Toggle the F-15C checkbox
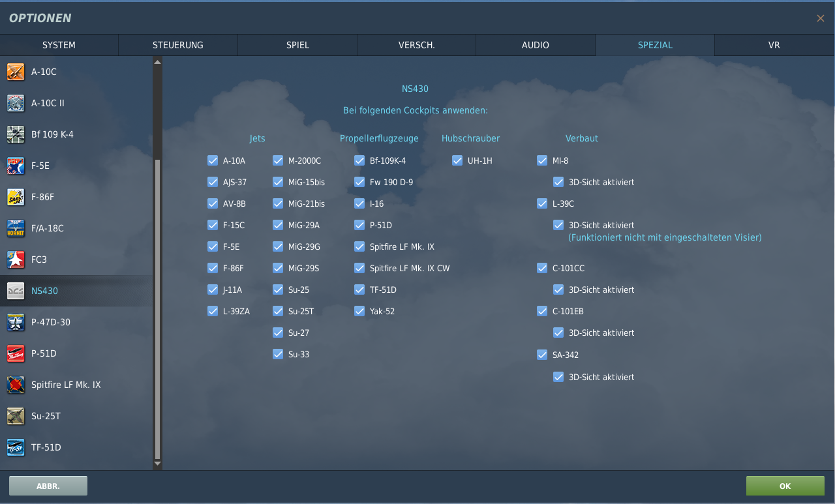The height and width of the screenshot is (504, 835). [x=213, y=225]
